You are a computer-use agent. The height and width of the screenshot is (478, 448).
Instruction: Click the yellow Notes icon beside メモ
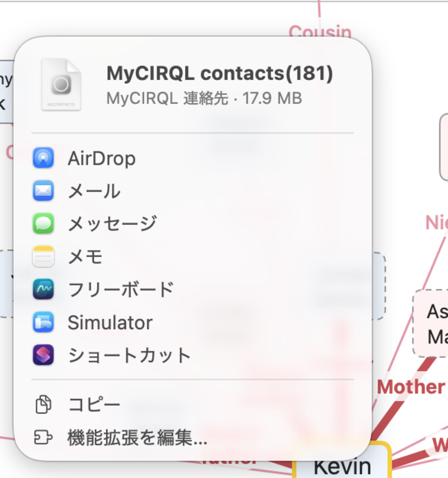click(x=43, y=256)
